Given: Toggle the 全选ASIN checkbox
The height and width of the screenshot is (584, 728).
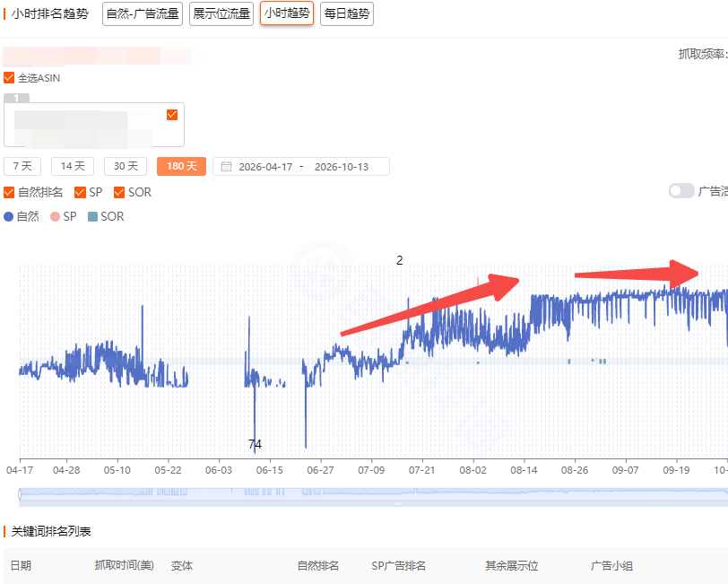Looking at the screenshot, I should tap(9, 77).
